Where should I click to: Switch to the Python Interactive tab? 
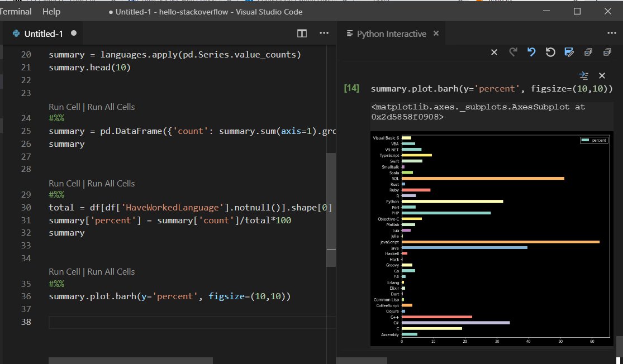tap(391, 33)
